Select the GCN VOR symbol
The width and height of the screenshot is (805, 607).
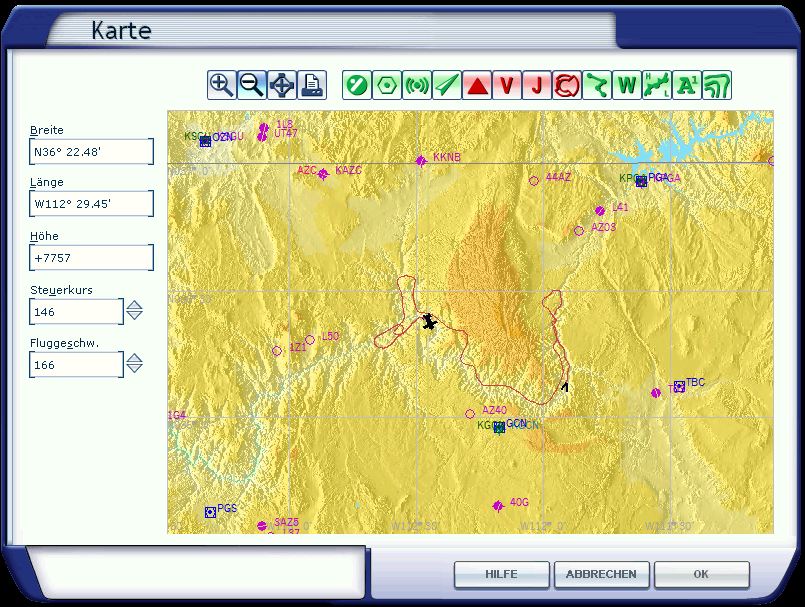(500, 427)
